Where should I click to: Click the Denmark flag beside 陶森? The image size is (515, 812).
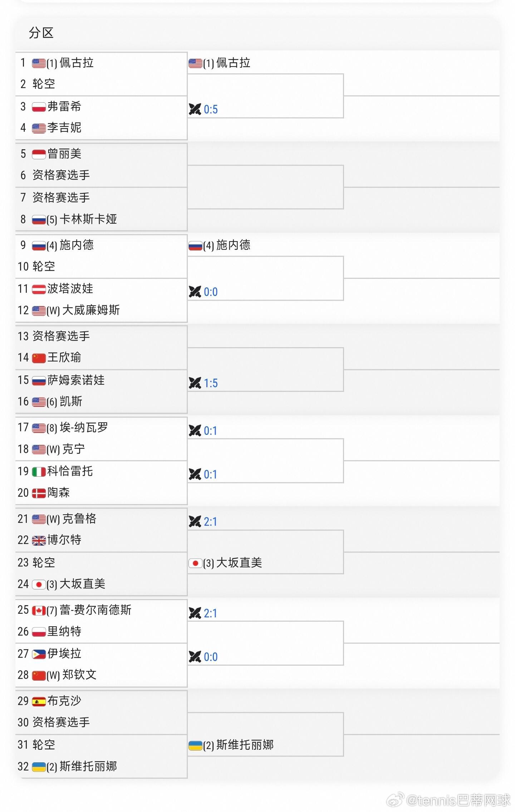[x=39, y=493]
